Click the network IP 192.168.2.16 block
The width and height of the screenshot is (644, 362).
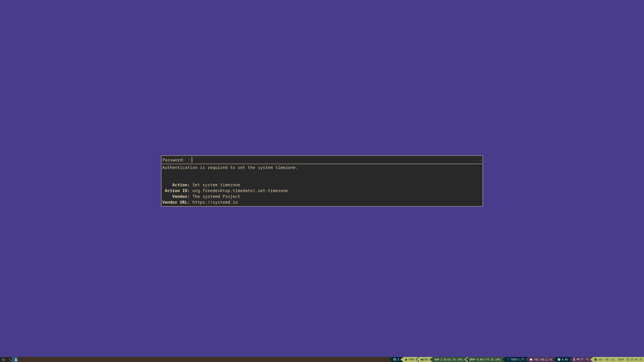point(541,359)
